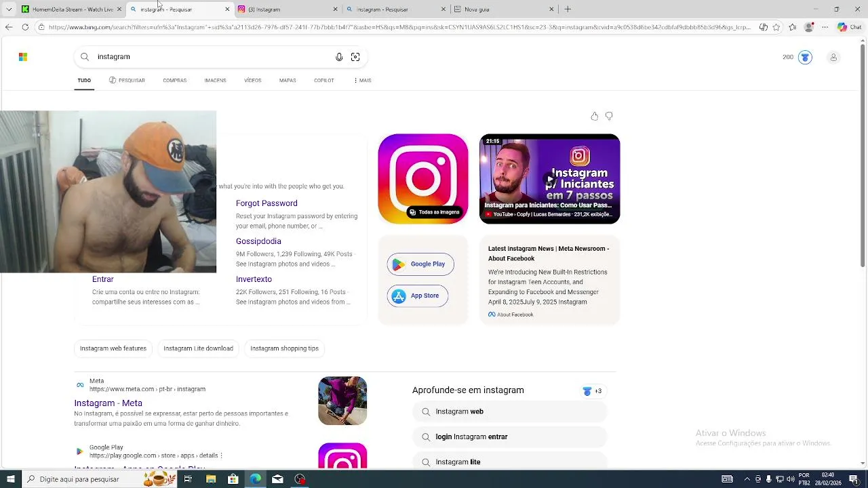Go back with browser back arrow
Screen dimensions: 868x488
tap(9, 27)
